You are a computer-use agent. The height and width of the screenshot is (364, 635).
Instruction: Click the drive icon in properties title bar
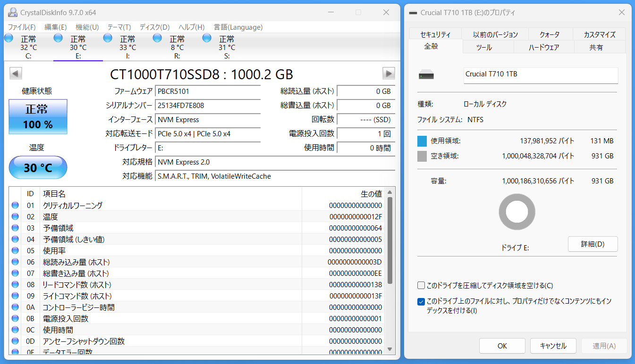[413, 13]
